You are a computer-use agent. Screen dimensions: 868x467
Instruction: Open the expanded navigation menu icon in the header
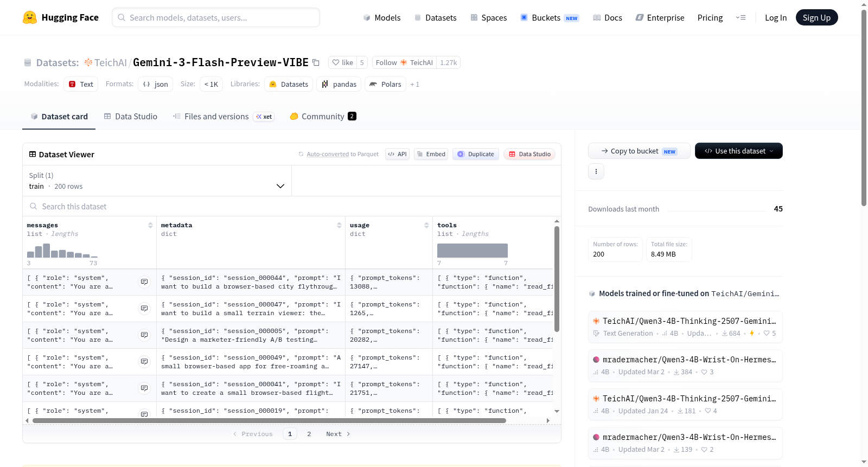click(741, 17)
